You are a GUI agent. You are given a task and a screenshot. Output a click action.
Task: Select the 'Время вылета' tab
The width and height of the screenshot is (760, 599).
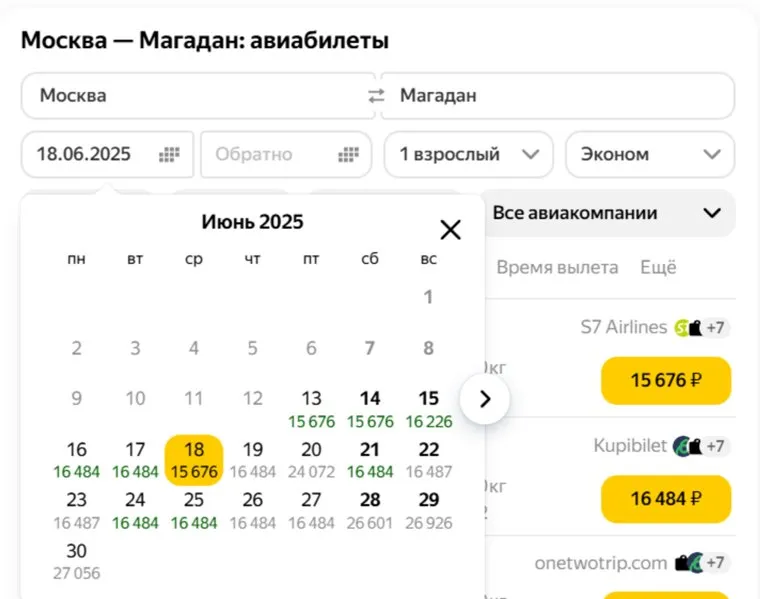click(557, 267)
